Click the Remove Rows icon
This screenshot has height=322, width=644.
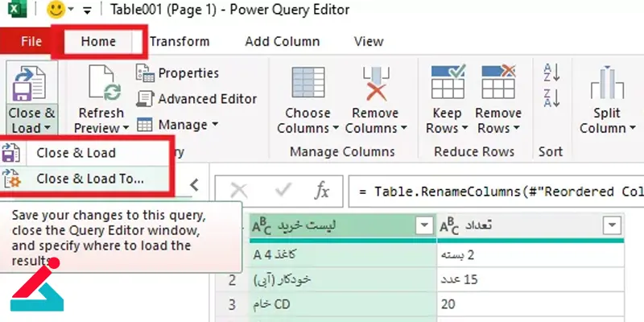[x=498, y=82]
